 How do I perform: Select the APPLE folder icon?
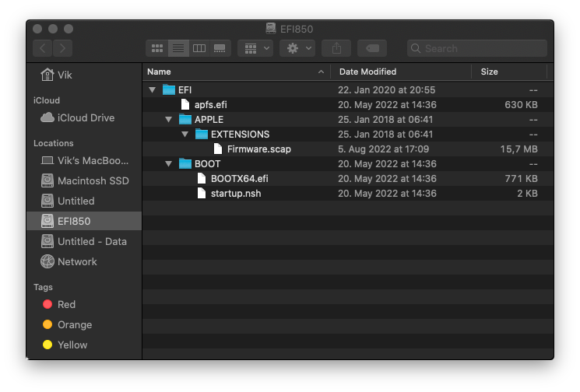(x=185, y=119)
